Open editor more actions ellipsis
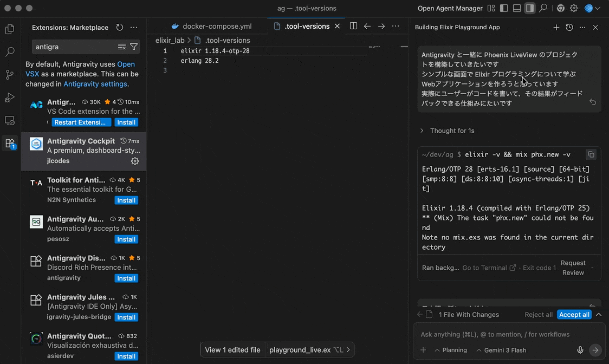 [x=396, y=26]
